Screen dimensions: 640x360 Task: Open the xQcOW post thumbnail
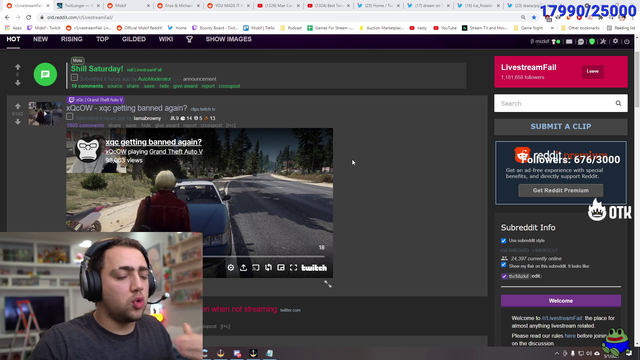tap(45, 113)
